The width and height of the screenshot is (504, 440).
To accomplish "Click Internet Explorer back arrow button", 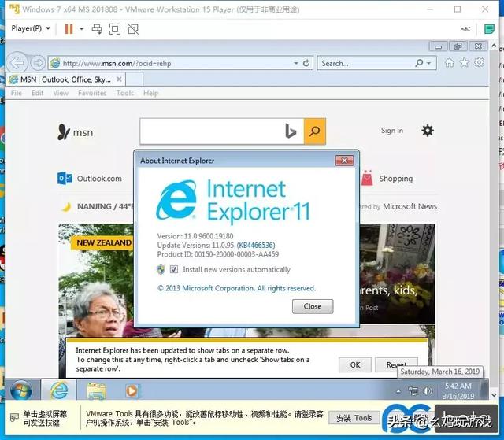I will coord(17,63).
